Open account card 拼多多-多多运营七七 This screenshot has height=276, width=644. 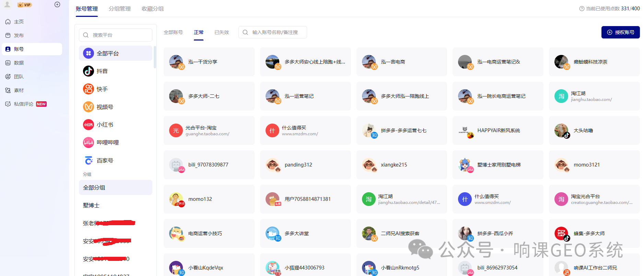click(x=402, y=130)
